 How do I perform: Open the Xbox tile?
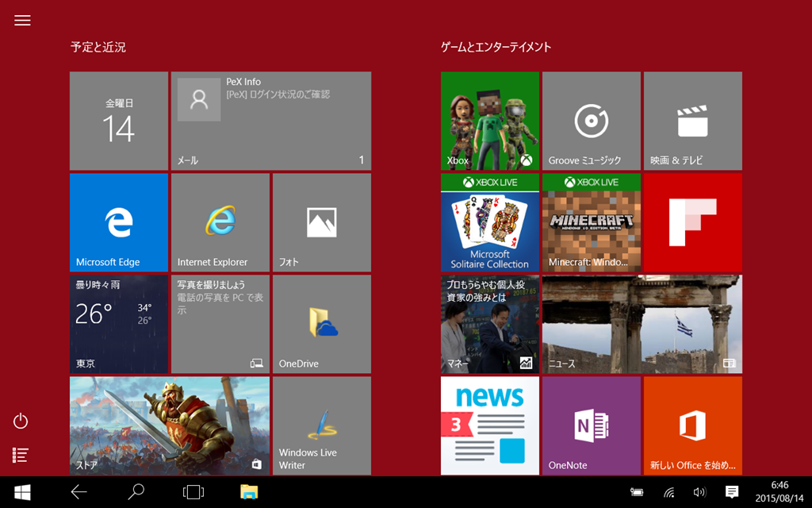pos(489,121)
